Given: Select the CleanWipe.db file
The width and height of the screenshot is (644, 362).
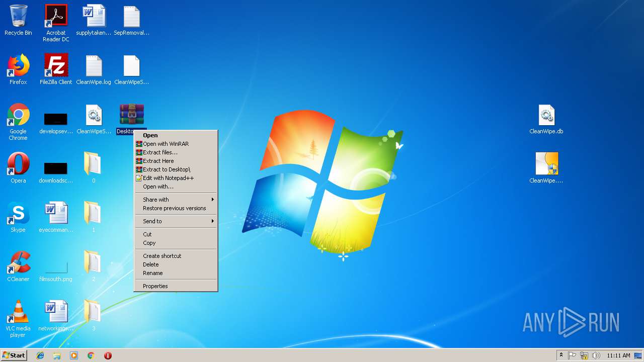Looking at the screenshot, I should coord(546,119).
